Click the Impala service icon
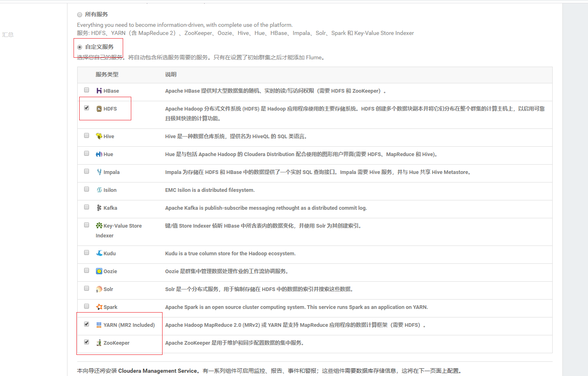 point(99,172)
